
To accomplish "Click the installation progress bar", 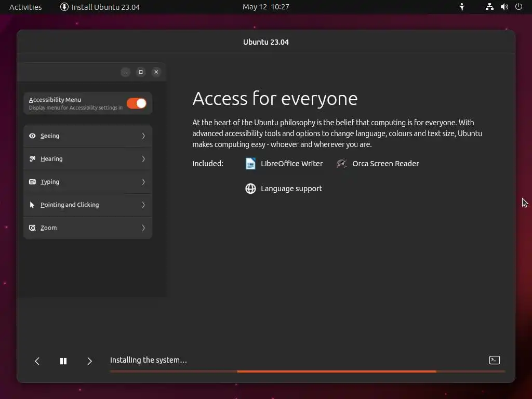I will (308, 371).
